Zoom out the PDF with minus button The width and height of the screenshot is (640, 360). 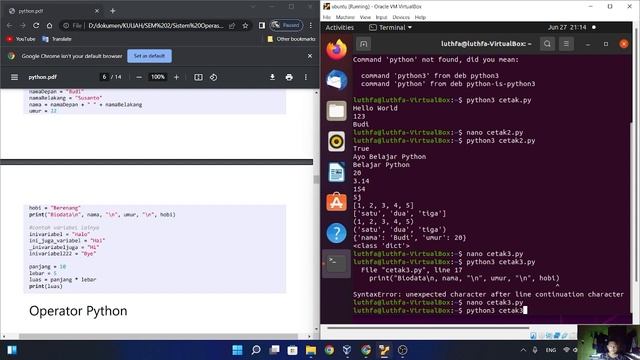(x=139, y=77)
